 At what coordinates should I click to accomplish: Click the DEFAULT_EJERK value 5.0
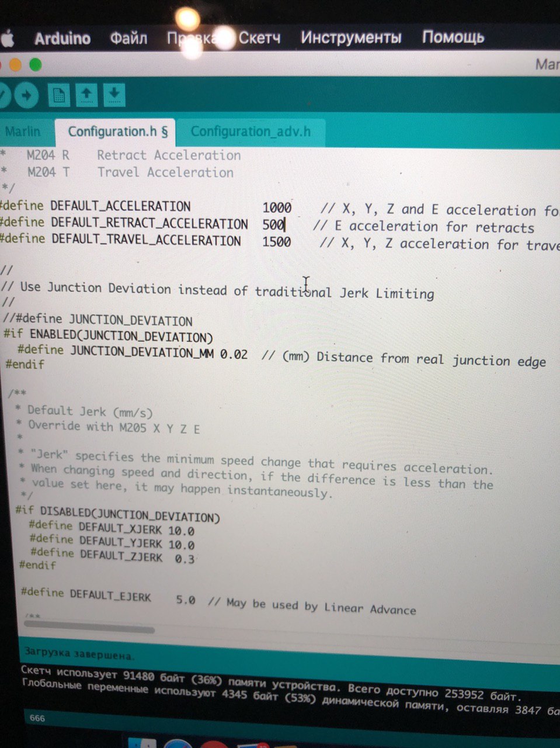[186, 600]
